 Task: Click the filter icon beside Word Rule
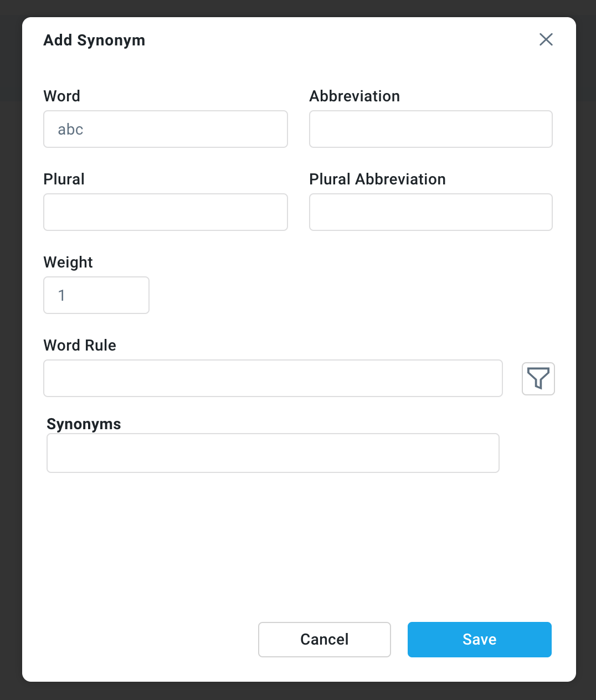click(538, 379)
